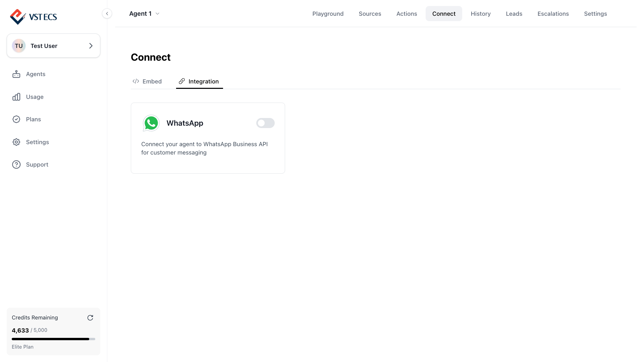Viewport: 644px width, 362px height.
Task: Open the History tab
Action: (x=481, y=14)
